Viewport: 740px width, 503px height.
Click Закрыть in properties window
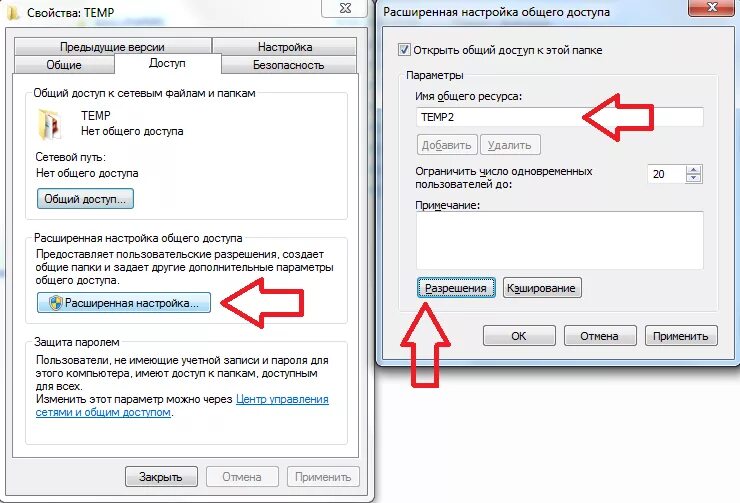(x=161, y=477)
